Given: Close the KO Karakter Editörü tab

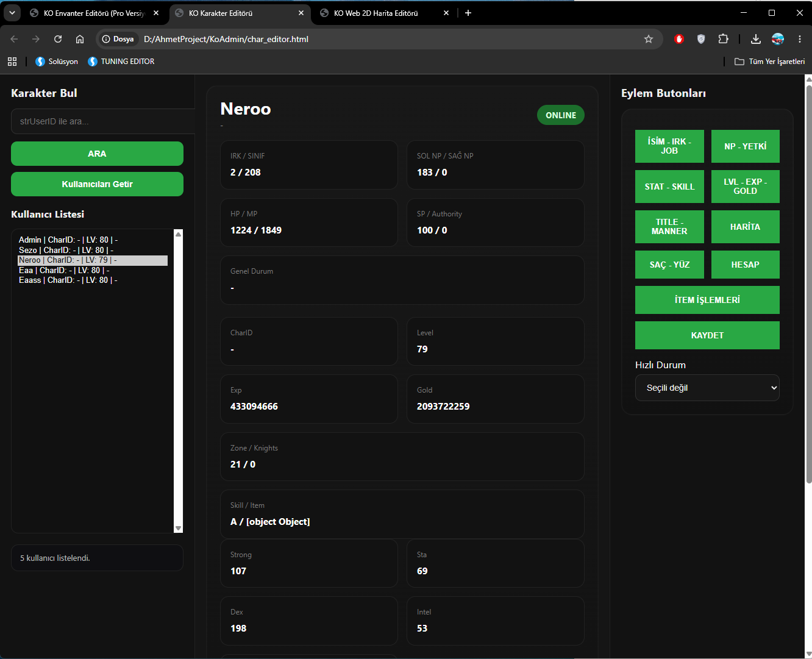Looking at the screenshot, I should coord(301,13).
